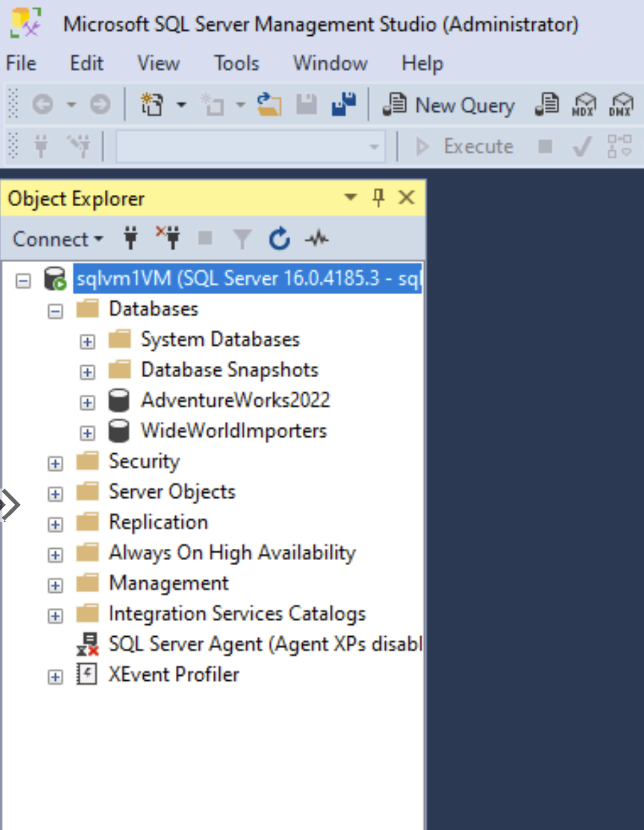The height and width of the screenshot is (830, 644).
Task: Open Activity Monitor icon in Object Explorer
Action: [317, 239]
